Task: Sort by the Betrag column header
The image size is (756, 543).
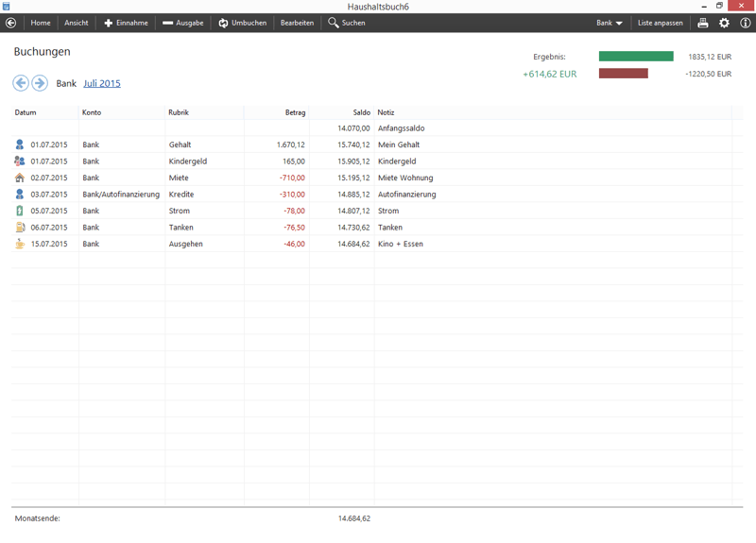Action: pyautogui.click(x=295, y=112)
